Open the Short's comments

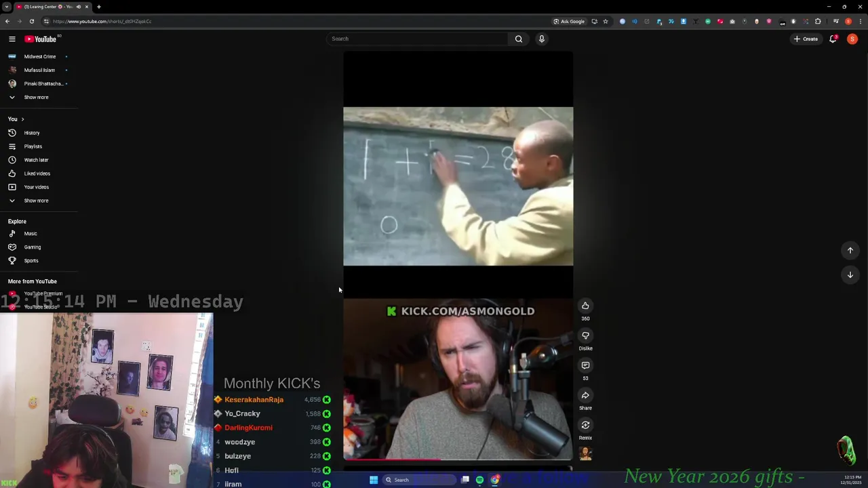(585, 365)
